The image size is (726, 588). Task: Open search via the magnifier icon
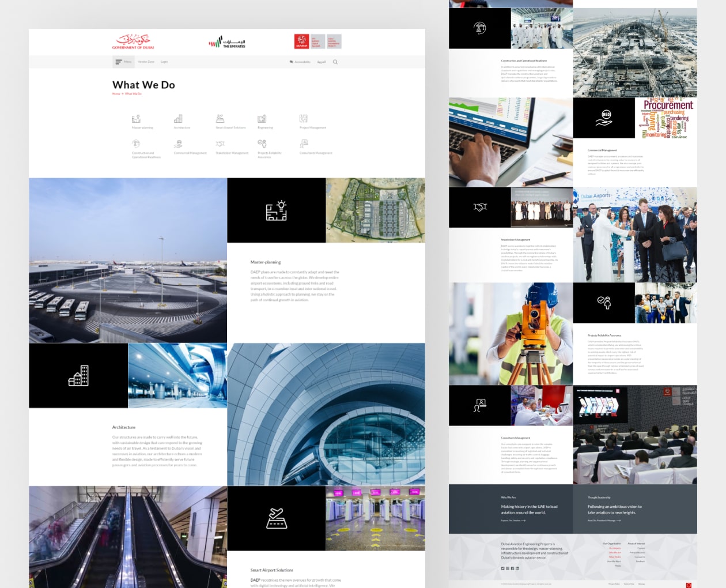click(335, 62)
